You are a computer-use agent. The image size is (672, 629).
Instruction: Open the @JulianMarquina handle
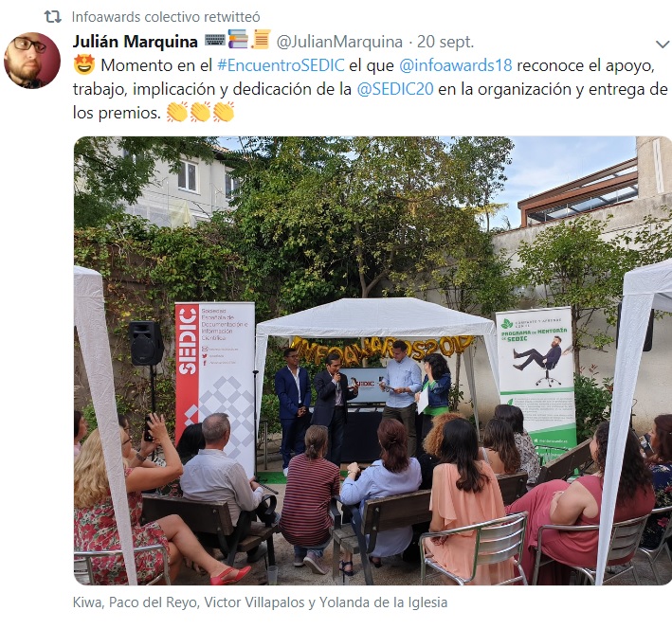click(x=339, y=42)
